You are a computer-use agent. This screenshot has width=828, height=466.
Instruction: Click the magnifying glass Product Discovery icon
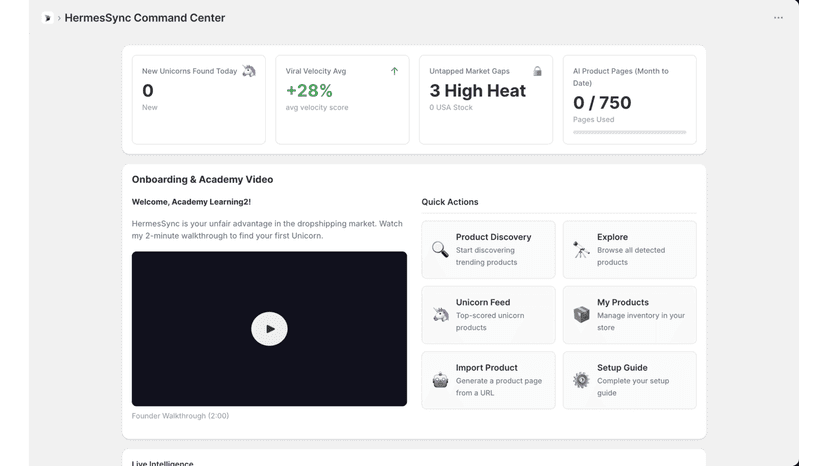pos(440,249)
